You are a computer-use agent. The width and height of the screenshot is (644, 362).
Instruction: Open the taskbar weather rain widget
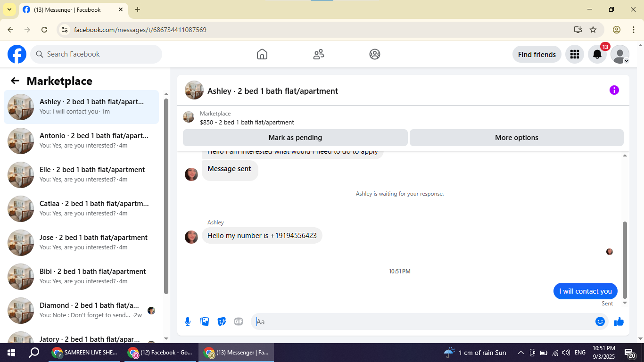[475, 353]
